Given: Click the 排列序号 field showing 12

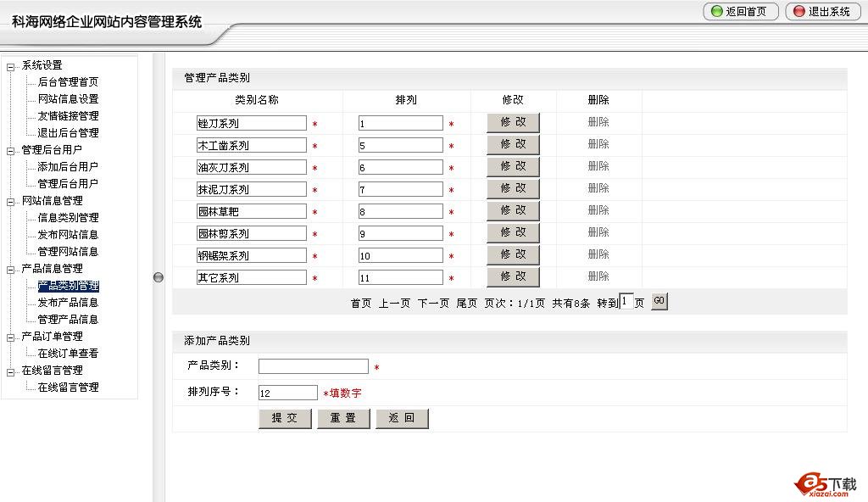Looking at the screenshot, I should coord(287,393).
